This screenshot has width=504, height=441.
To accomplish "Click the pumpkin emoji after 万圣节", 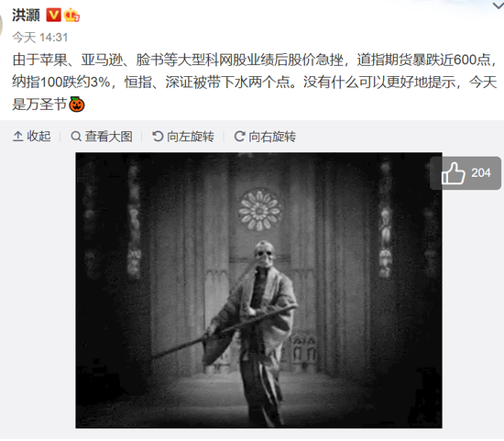I will tap(77, 105).
